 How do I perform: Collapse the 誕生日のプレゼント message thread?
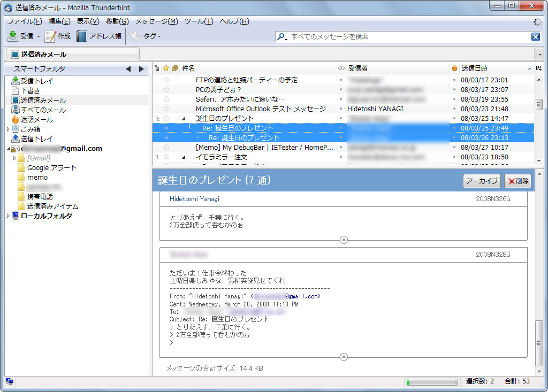(x=184, y=118)
